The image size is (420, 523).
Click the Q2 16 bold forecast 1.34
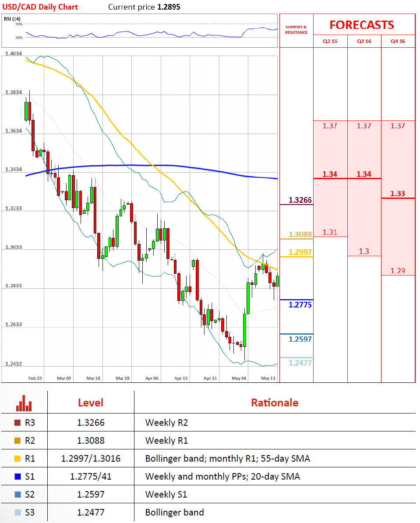[330, 174]
